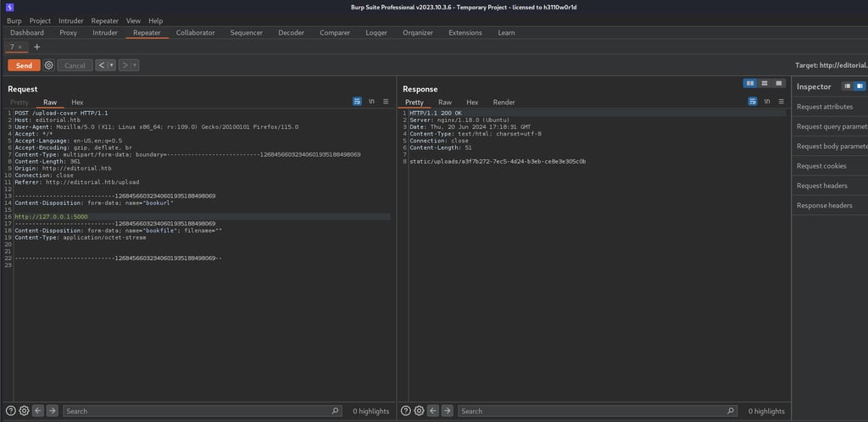Open Request panel hamburger options menu
The height and width of the screenshot is (422, 868).
pyautogui.click(x=386, y=102)
